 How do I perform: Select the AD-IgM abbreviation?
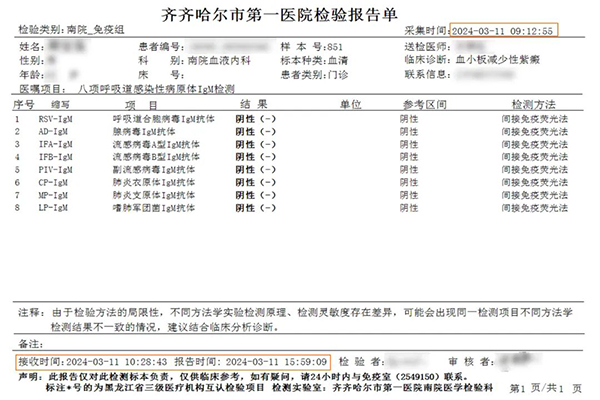53,132
